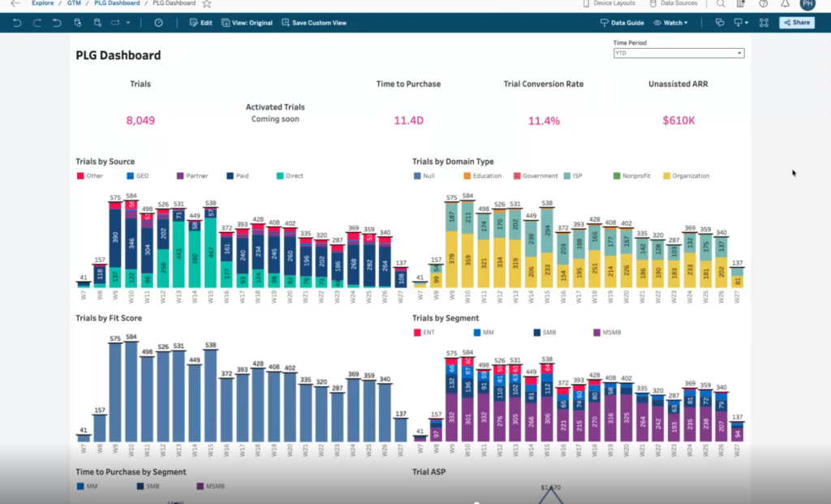Screen dimensions: 831x504
Task: Enter full screen mode icon
Action: 764,23
